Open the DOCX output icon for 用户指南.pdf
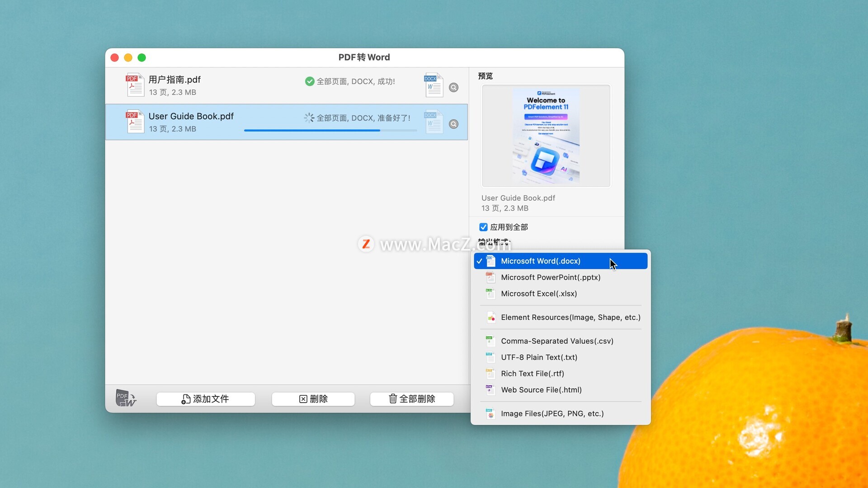The image size is (868, 488). (434, 85)
